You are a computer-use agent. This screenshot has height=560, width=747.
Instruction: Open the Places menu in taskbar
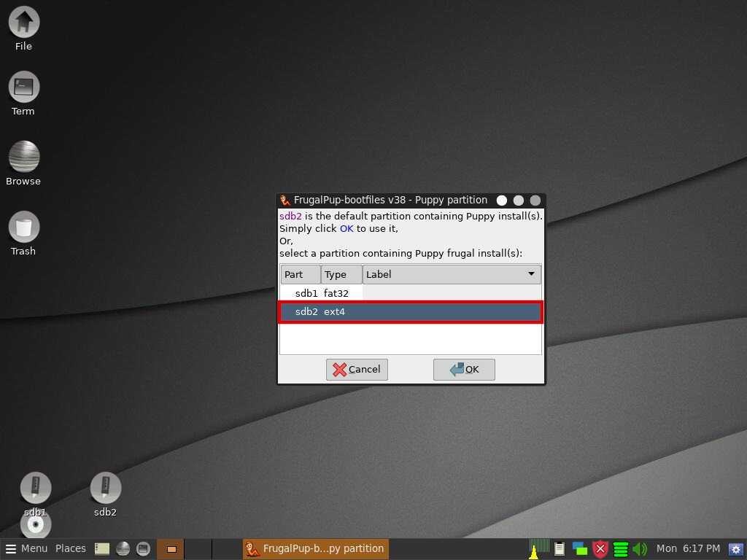click(71, 549)
